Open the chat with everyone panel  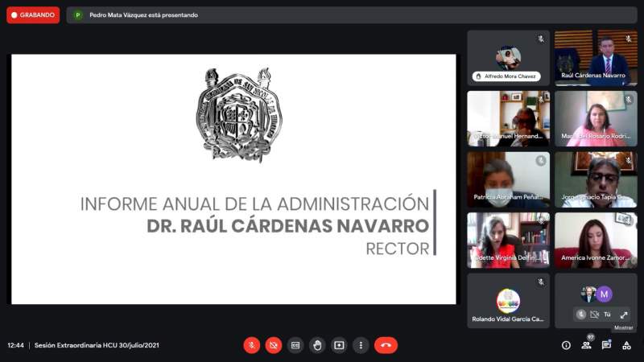click(606, 345)
